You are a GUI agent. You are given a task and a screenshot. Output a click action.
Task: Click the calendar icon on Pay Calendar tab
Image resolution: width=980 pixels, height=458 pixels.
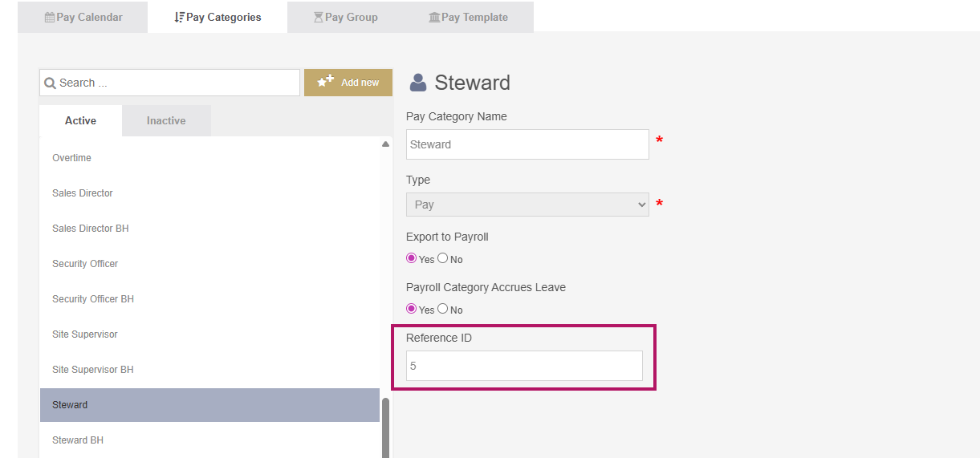coord(50,17)
